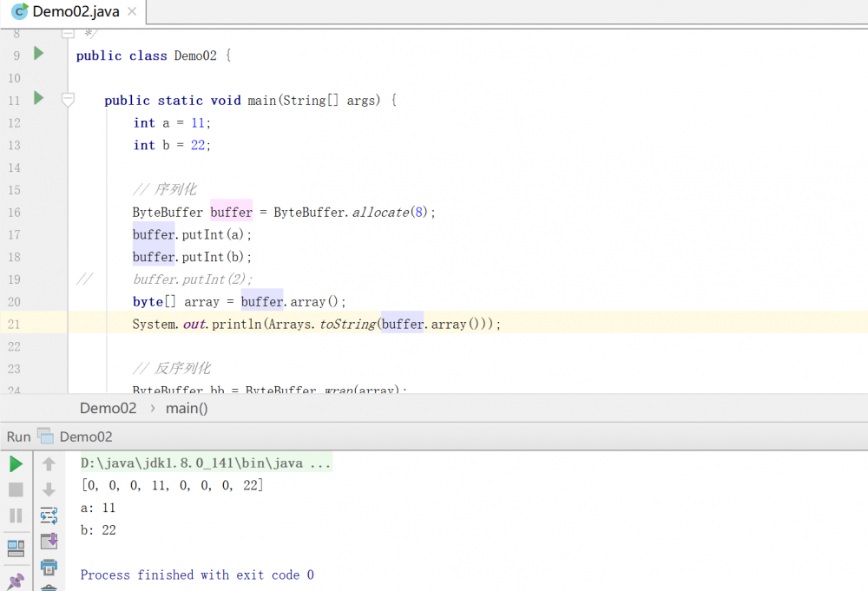This screenshot has height=591, width=868.
Task: Click 'buffer.putInt(a);' statement
Action: point(192,234)
